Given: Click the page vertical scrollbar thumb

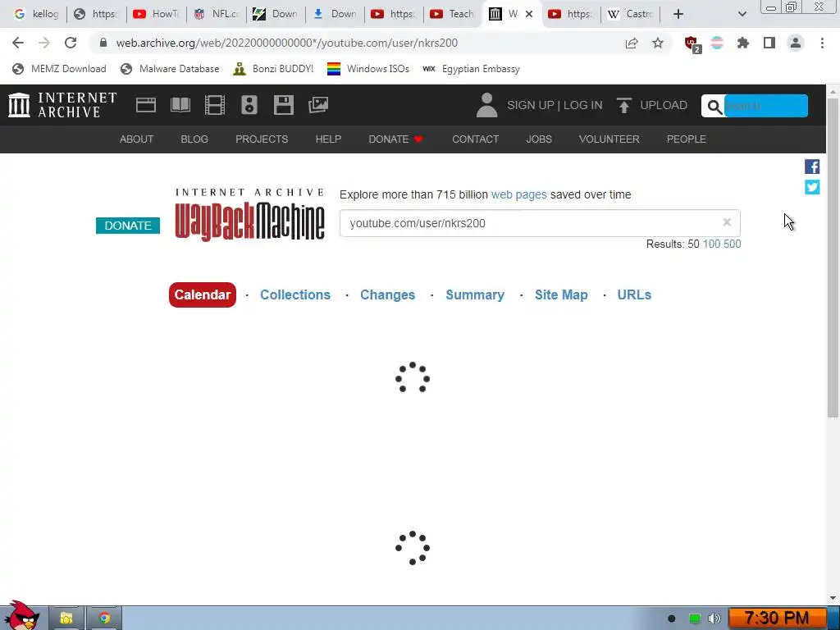Looking at the screenshot, I should [833, 257].
